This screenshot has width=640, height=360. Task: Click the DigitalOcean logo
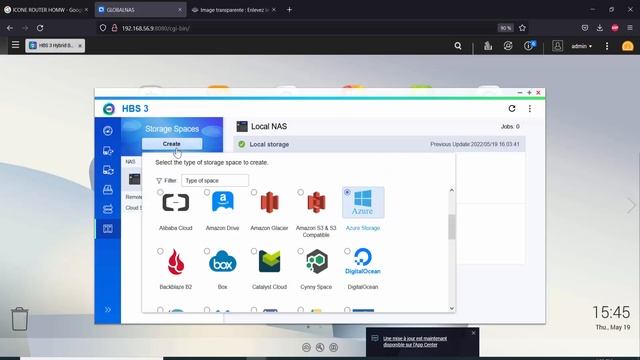(x=363, y=261)
